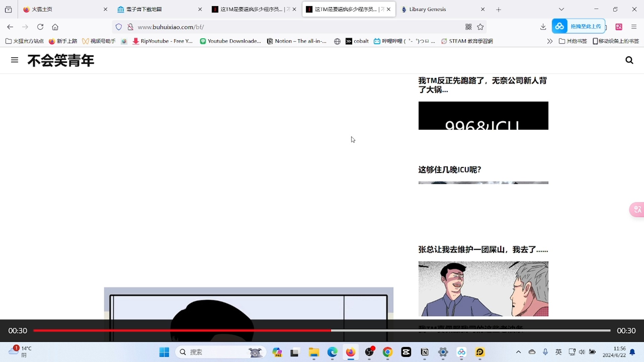Image resolution: width=644 pixels, height=362 pixels.
Task: Open 996&ICU thumbnail image
Action: pyautogui.click(x=483, y=116)
